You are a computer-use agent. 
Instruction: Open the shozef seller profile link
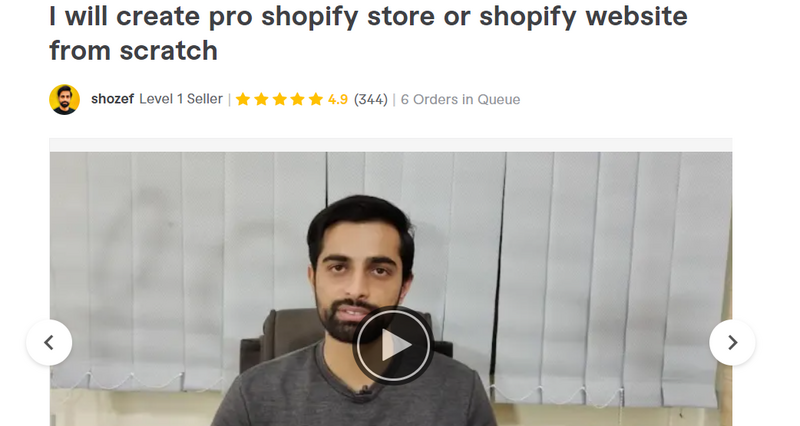coord(112,99)
